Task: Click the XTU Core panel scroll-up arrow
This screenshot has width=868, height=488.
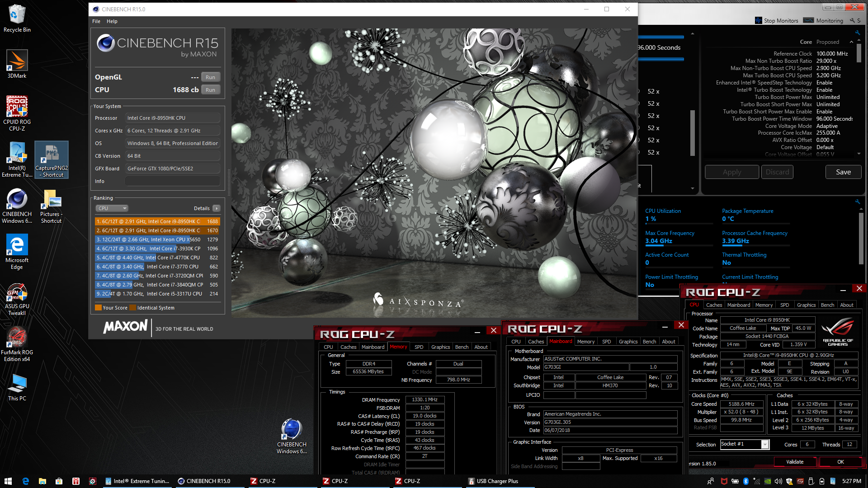Action: click(859, 41)
